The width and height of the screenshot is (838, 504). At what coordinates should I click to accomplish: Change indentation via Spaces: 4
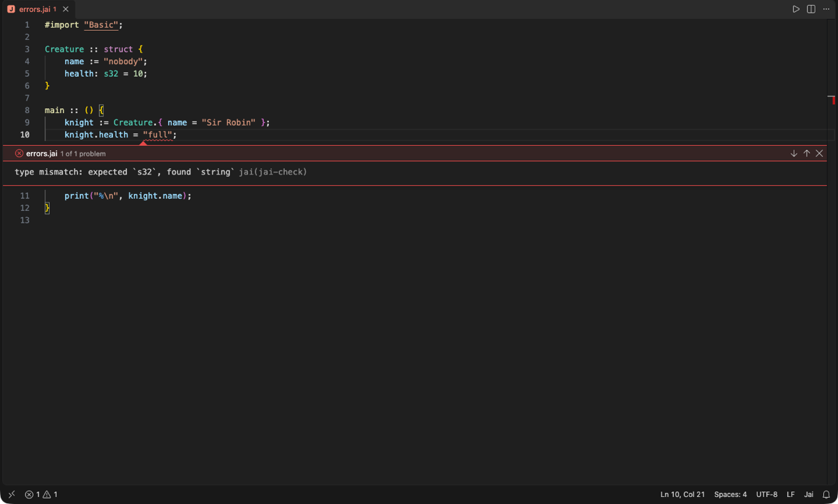coord(730,494)
